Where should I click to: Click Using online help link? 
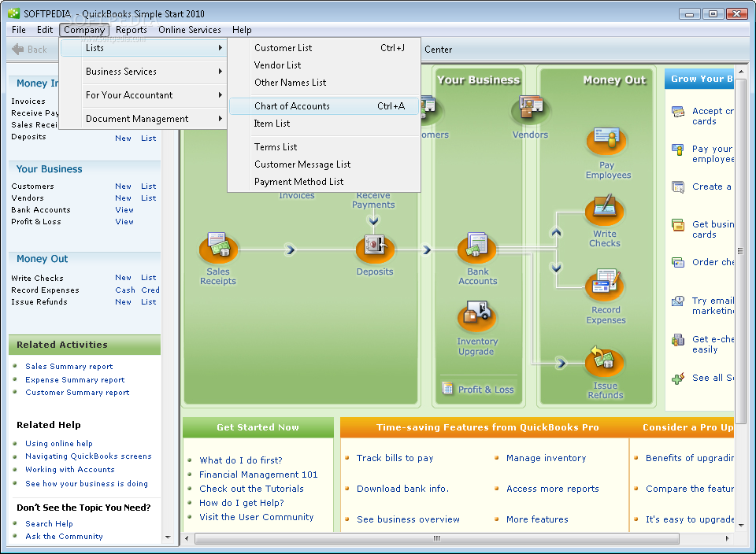[59, 443]
